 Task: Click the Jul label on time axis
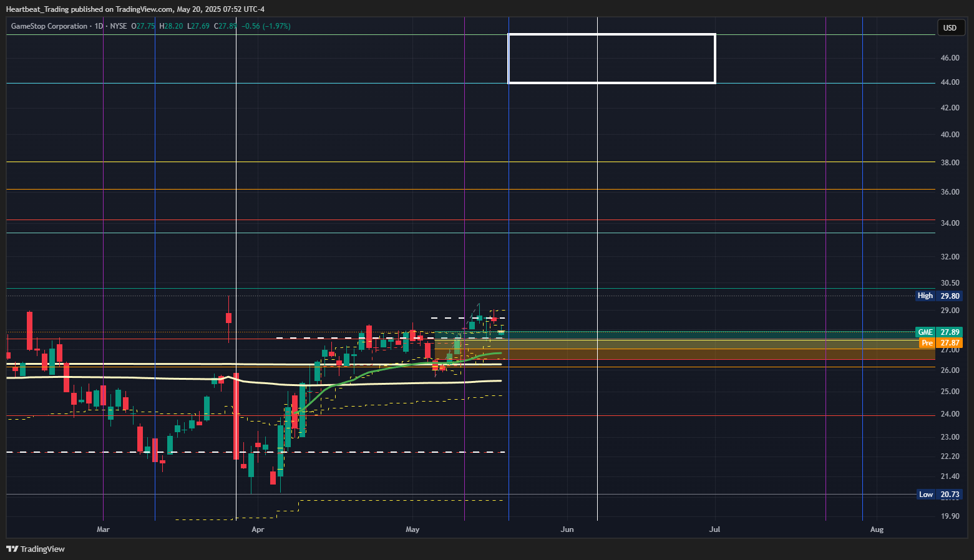[714, 529]
